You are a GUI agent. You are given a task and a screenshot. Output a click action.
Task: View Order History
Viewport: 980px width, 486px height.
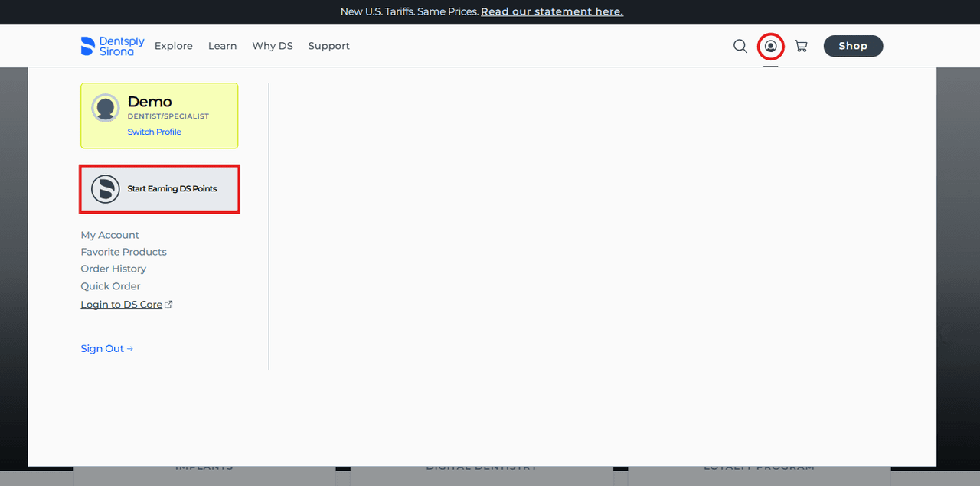pyautogui.click(x=113, y=269)
